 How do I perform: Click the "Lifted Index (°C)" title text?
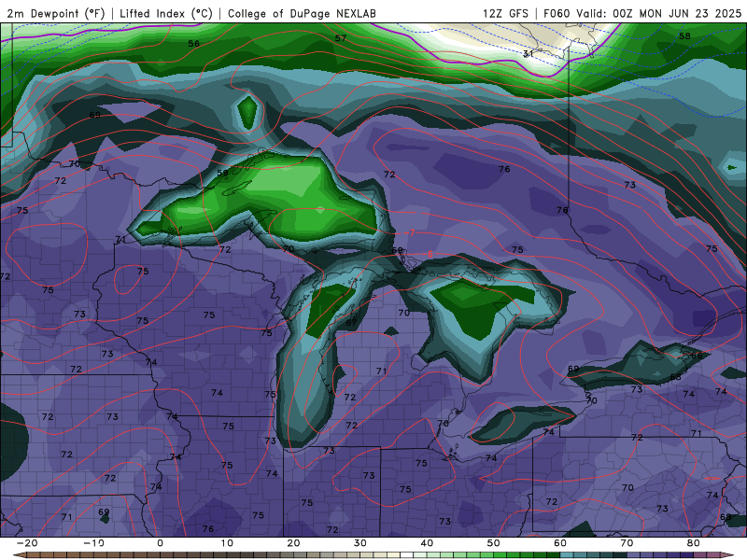coord(166,14)
